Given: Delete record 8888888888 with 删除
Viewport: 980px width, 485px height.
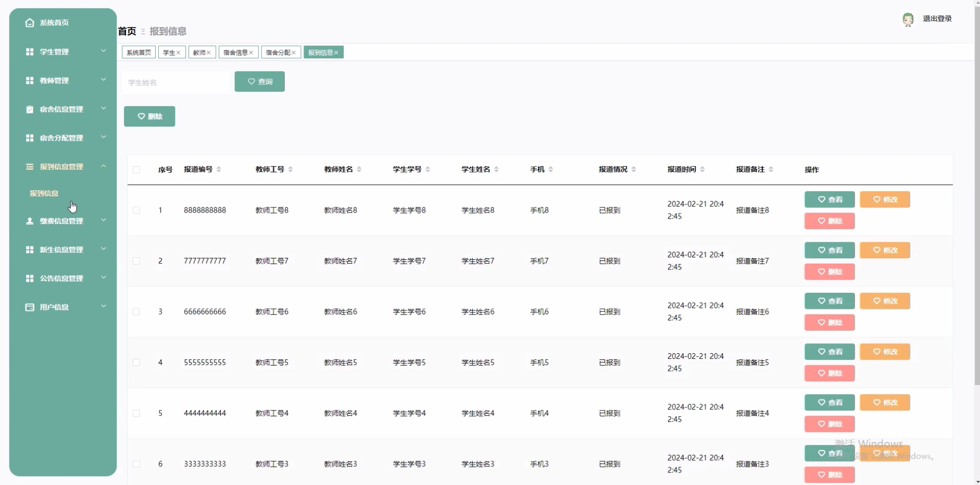Looking at the screenshot, I should [830, 221].
